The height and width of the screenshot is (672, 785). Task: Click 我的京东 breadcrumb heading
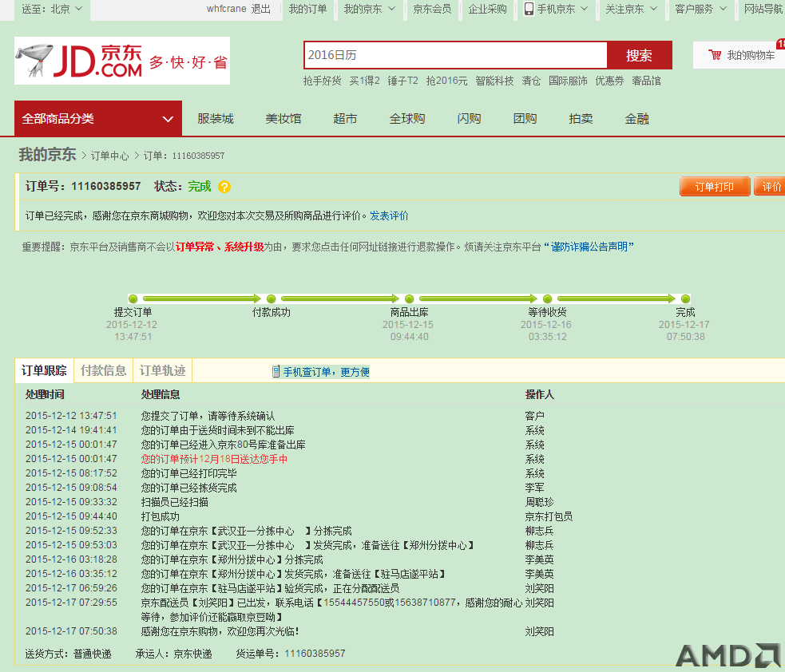[47, 154]
